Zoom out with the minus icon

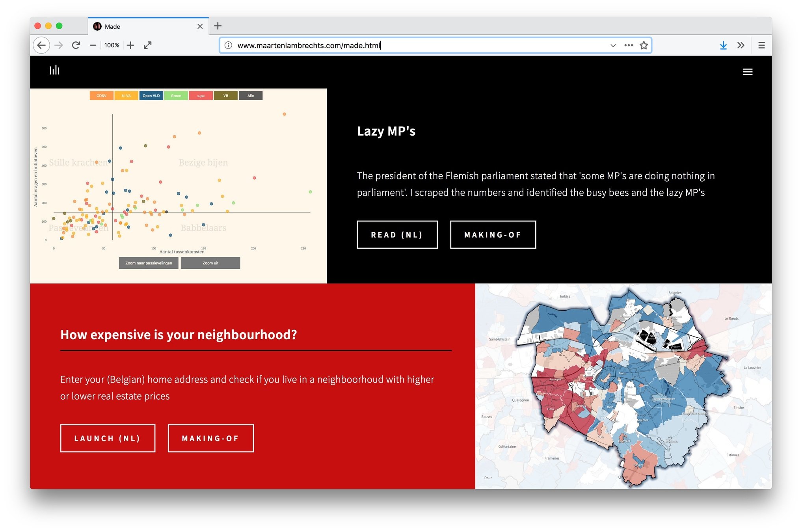click(93, 45)
